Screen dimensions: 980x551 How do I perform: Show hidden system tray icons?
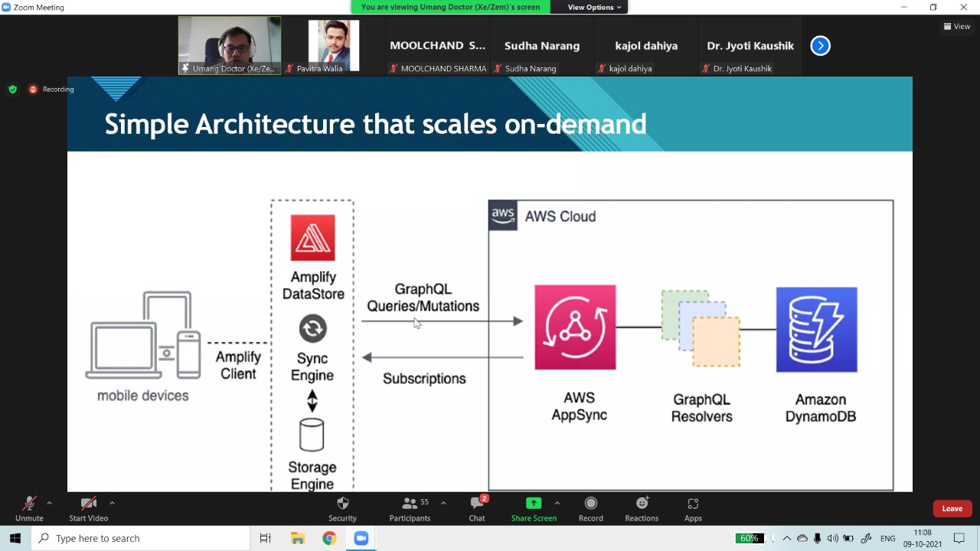[x=786, y=538]
